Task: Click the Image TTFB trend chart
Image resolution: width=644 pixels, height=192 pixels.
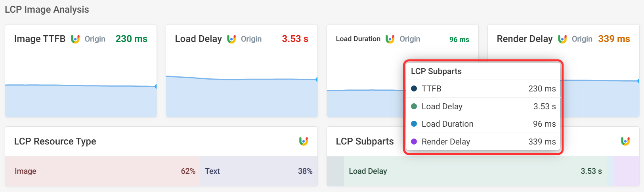Action: pos(81,86)
